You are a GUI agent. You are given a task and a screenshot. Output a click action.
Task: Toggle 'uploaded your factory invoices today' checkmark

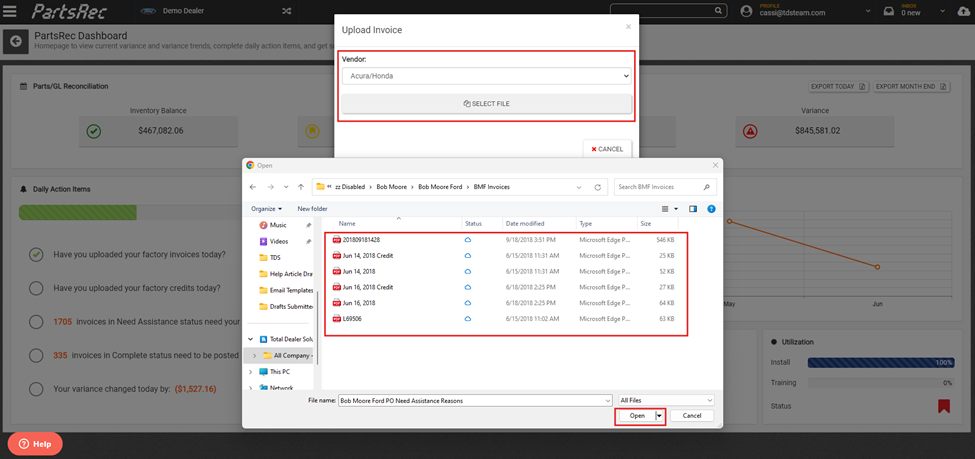click(36, 255)
